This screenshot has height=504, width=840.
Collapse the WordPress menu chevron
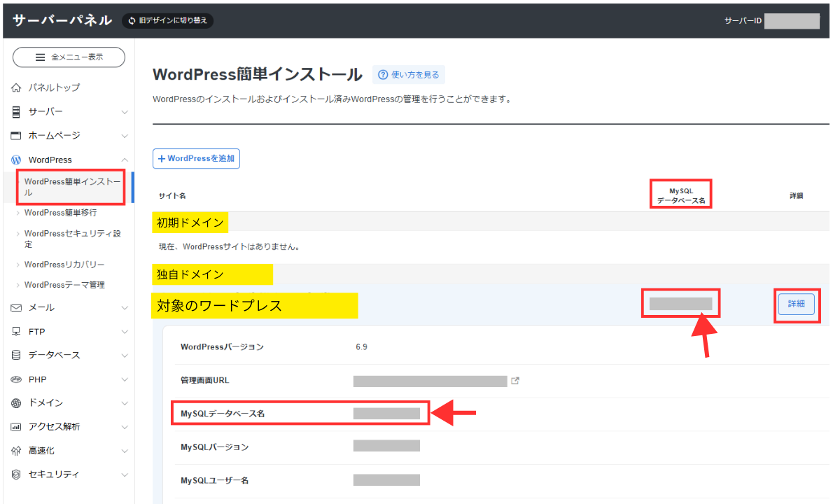(x=125, y=160)
